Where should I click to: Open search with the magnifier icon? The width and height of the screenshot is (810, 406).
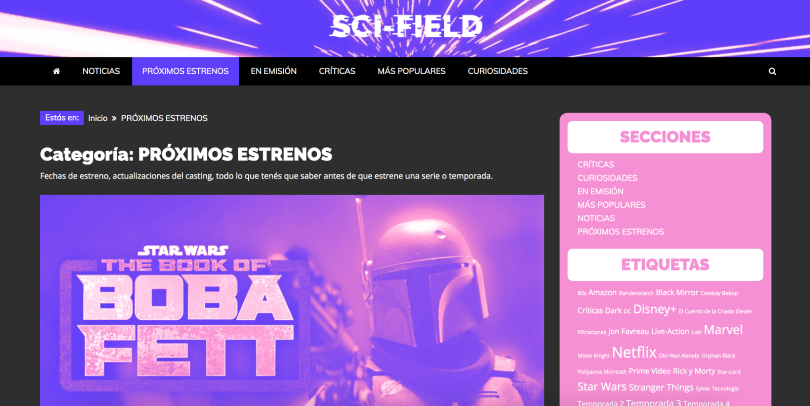772,71
